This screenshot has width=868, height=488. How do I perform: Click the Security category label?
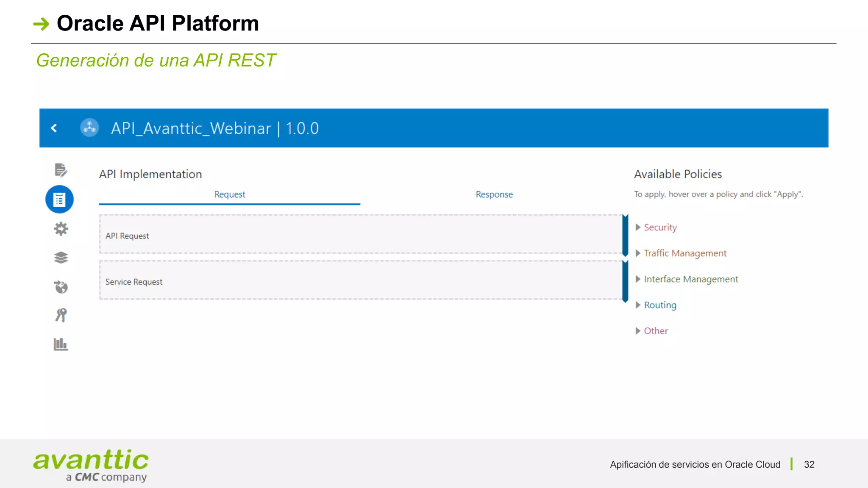pos(660,227)
